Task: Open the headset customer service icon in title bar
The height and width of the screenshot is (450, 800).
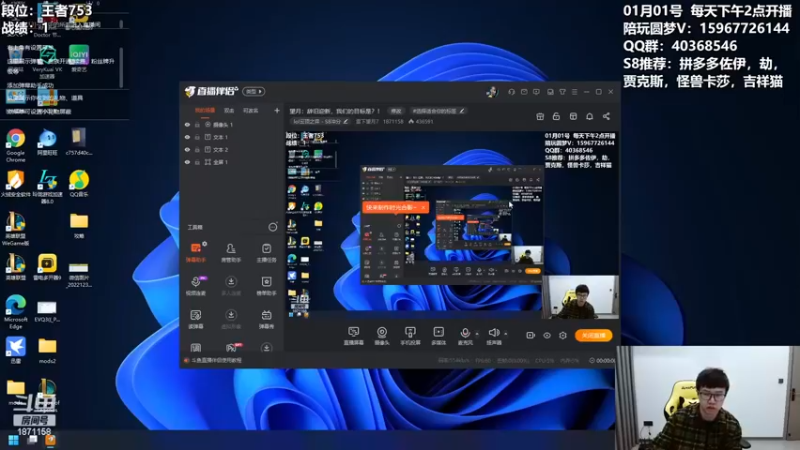Action: (x=511, y=92)
